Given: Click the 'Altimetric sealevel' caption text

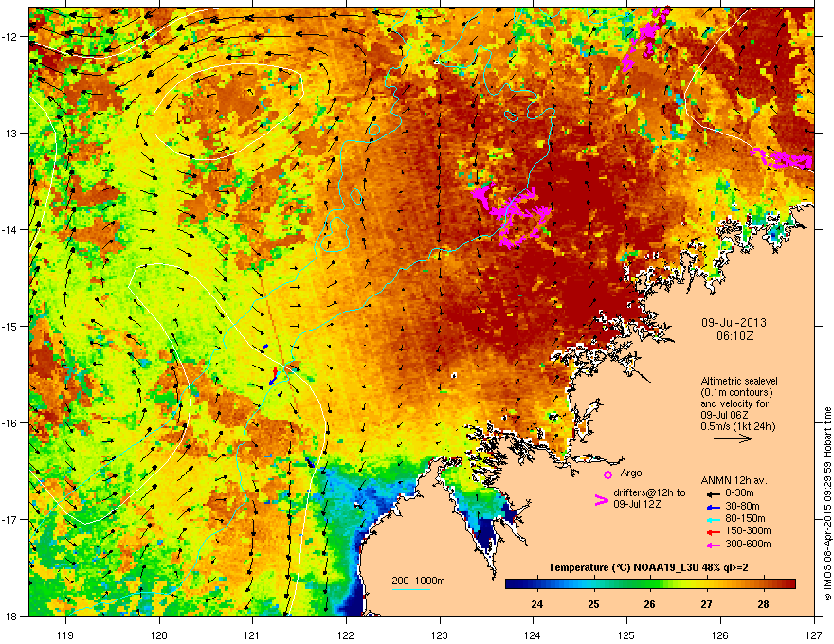Looking at the screenshot, I should click(x=739, y=381).
